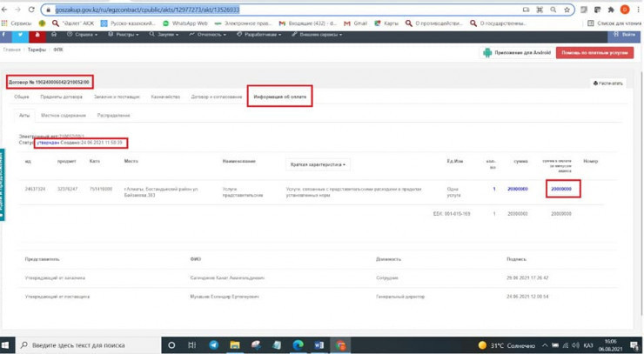
Task: Open the 20000000 payment amount link
Action: pyautogui.click(x=561, y=189)
